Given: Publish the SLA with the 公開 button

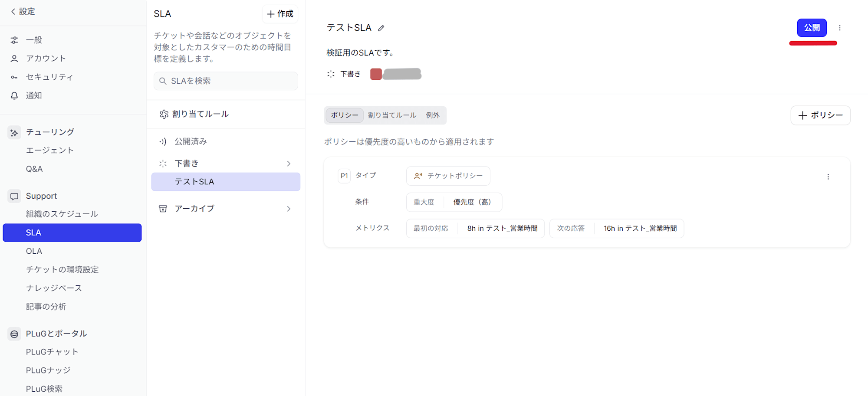Looking at the screenshot, I should pyautogui.click(x=812, y=27).
